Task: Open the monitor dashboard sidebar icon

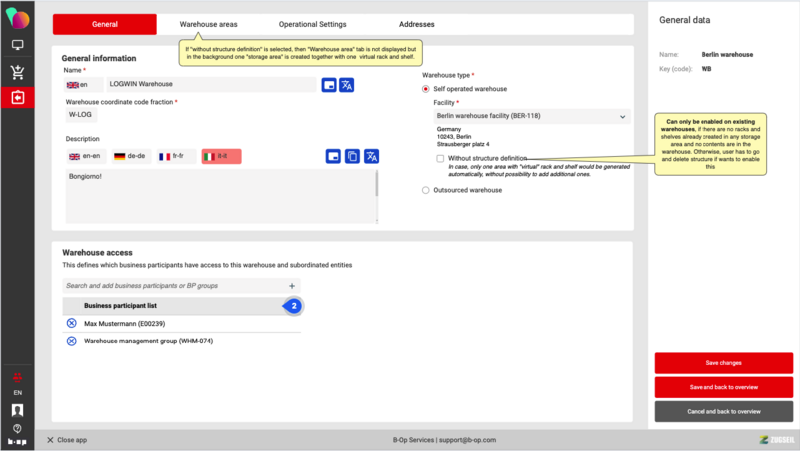Action: [x=17, y=45]
